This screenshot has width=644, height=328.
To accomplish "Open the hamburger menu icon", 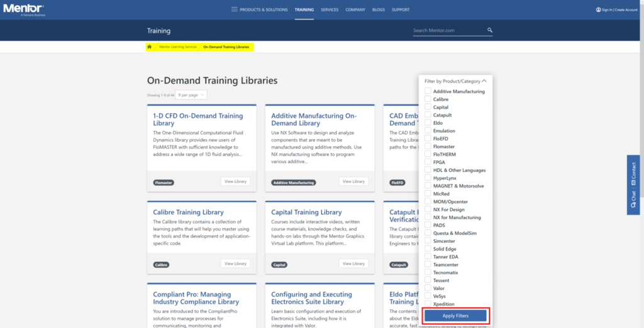I will pyautogui.click(x=234, y=9).
